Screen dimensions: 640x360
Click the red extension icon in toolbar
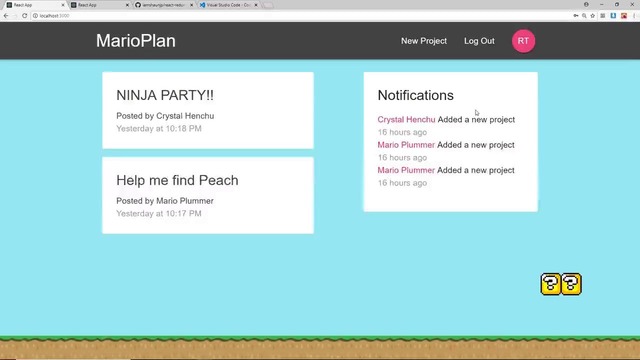click(x=624, y=16)
